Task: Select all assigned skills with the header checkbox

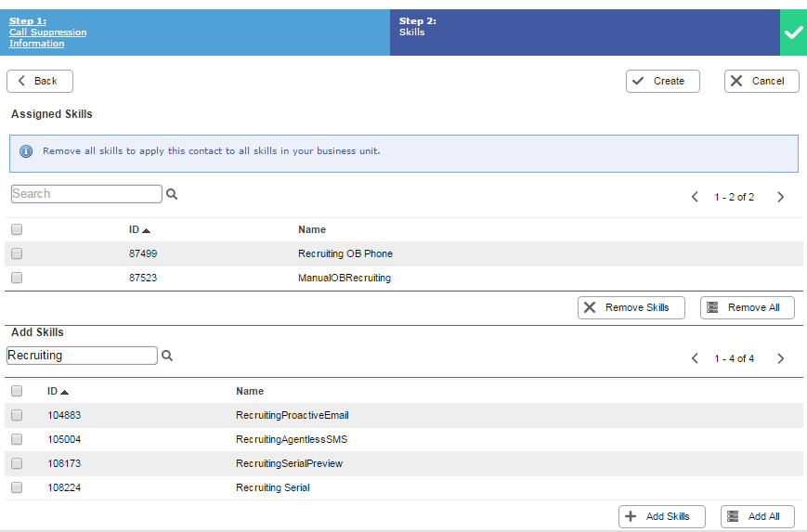Action: (x=17, y=229)
